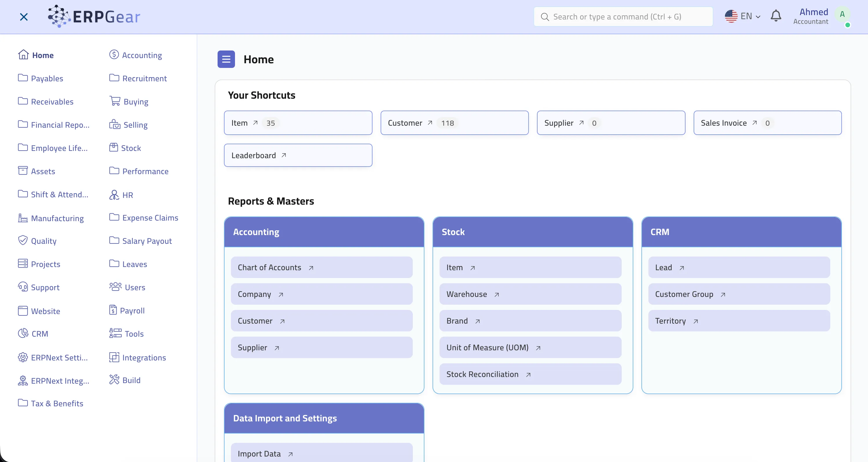The height and width of the screenshot is (462, 868).
Task: Click the Support headset icon
Action: 23,287
